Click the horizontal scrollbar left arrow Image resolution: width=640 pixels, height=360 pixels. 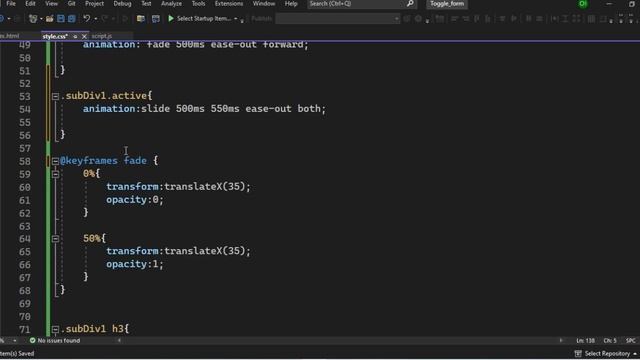pos(119,340)
